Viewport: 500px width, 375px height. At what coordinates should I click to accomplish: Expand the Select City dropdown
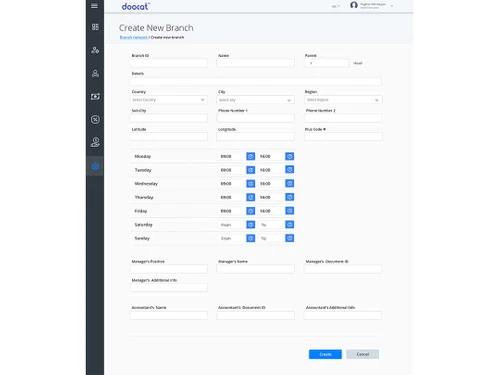coord(255,100)
